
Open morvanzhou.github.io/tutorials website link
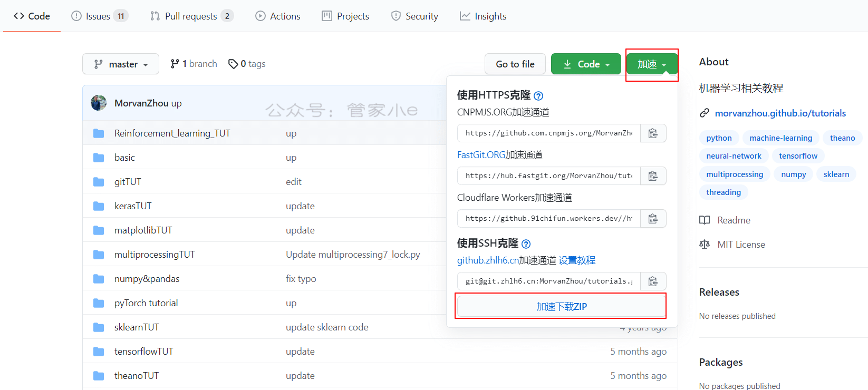pyautogui.click(x=780, y=113)
